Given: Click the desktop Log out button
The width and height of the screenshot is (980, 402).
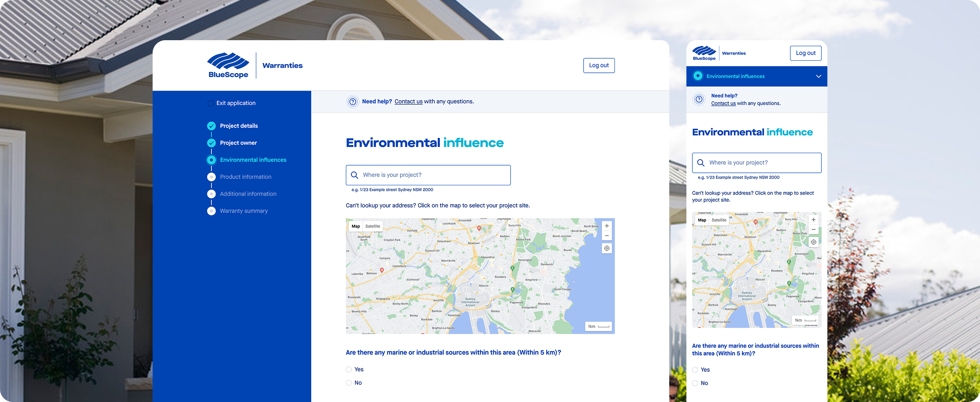Looking at the screenshot, I should (x=598, y=66).
